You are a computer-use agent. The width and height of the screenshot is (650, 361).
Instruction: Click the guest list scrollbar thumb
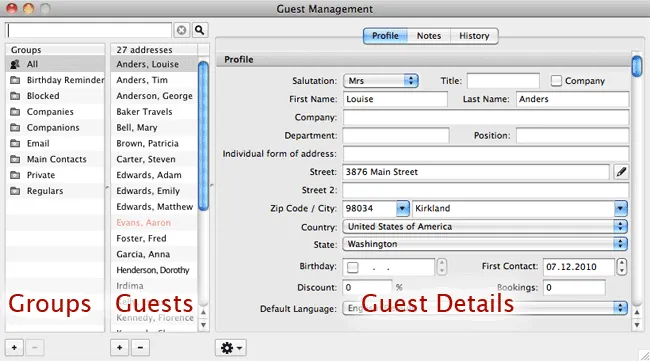coord(203,136)
